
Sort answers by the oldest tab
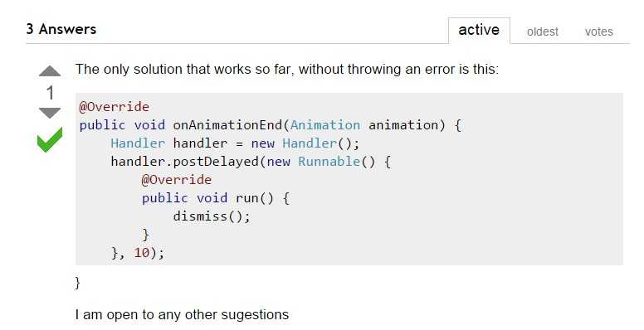point(542,32)
